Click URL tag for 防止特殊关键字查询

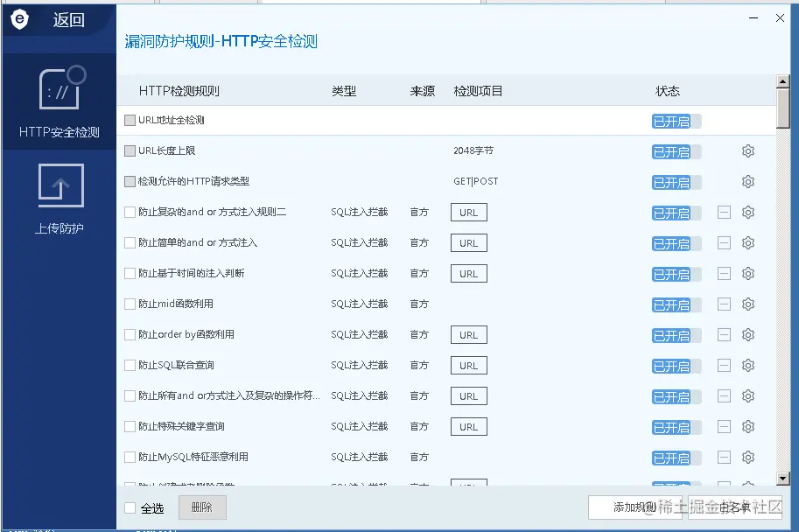pos(469,426)
